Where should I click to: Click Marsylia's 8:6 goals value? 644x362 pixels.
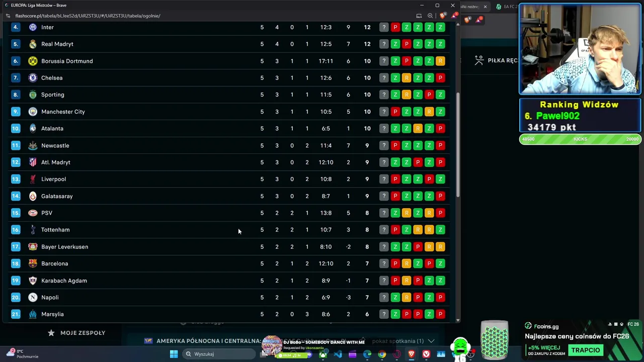(326, 314)
